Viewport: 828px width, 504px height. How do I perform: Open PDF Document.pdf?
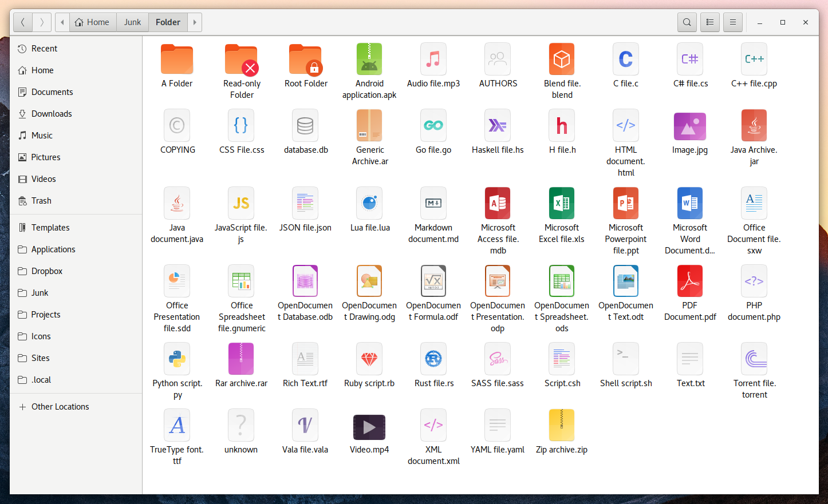click(x=690, y=281)
